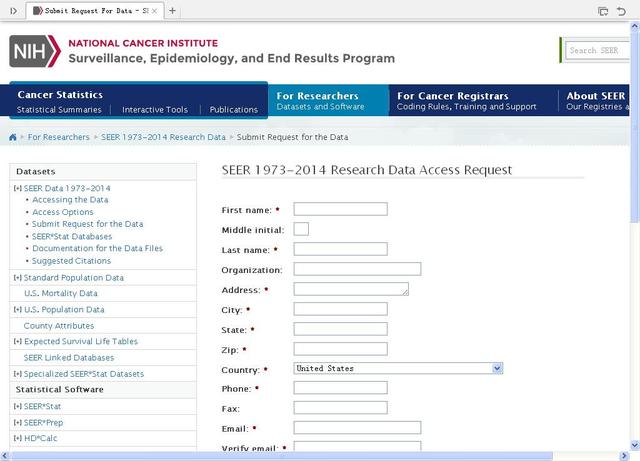
Task: Click the undo/restore icon at top right
Action: point(621,11)
